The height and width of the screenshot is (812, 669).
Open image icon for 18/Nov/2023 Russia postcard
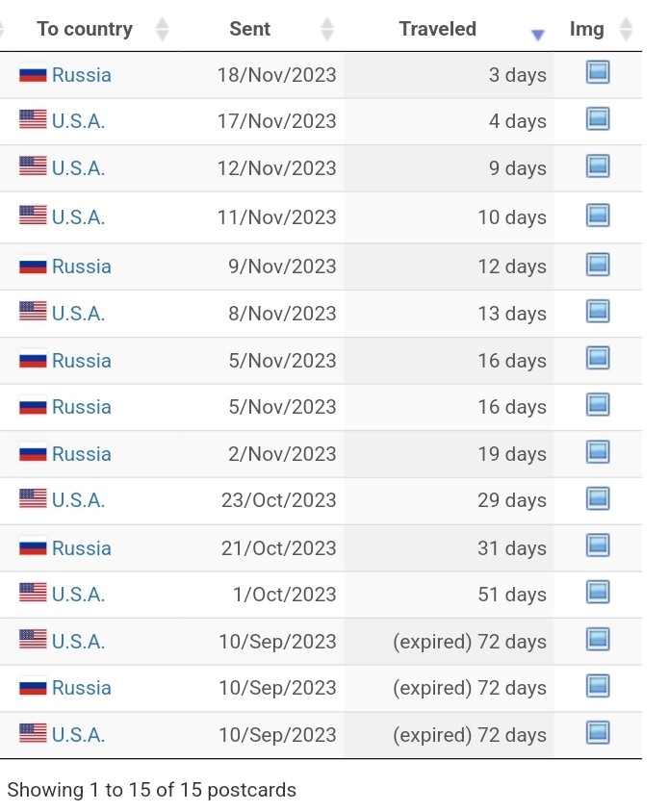[598, 72]
